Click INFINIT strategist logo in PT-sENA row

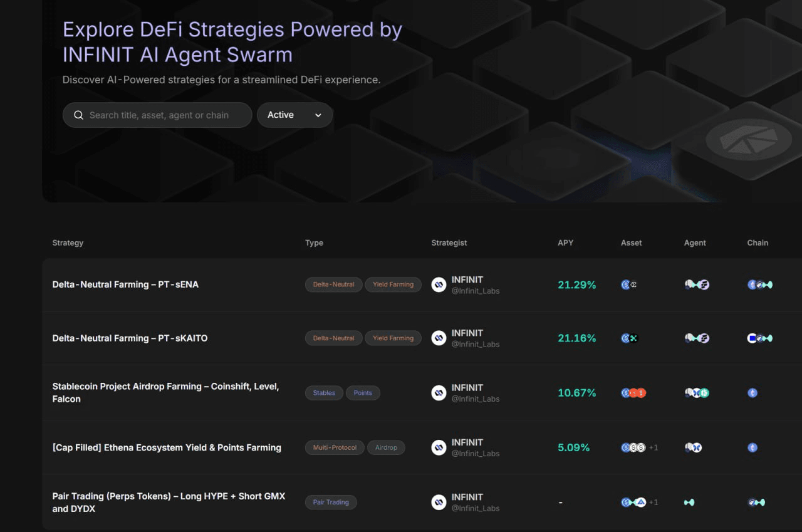click(x=439, y=284)
